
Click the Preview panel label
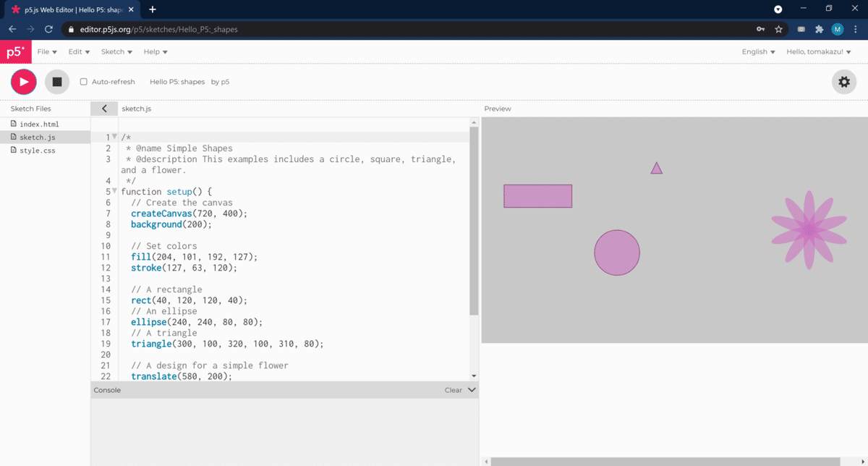tap(498, 109)
